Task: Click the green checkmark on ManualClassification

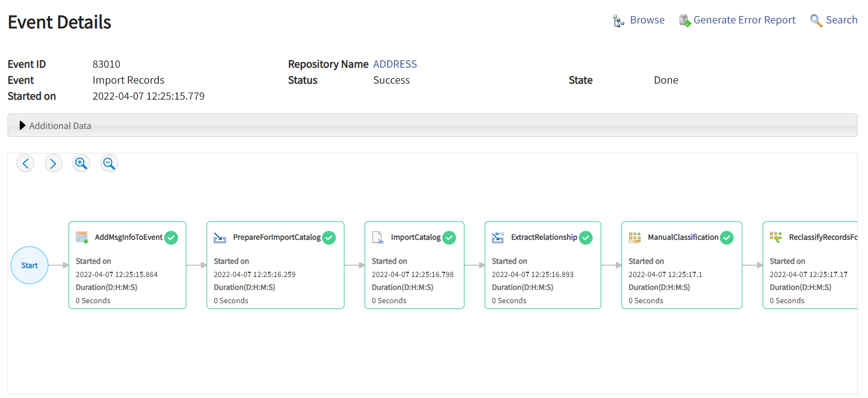Action: tap(727, 238)
